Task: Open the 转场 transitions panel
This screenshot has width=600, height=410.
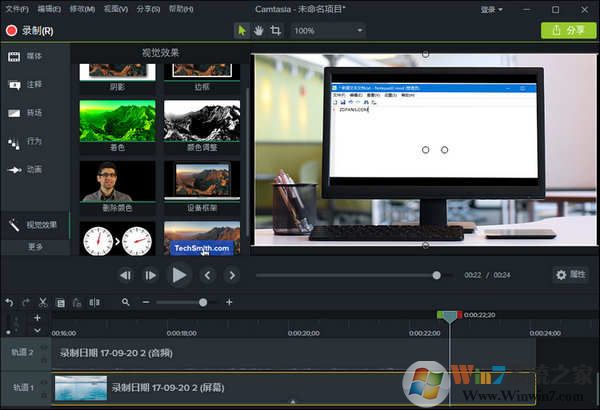Action: click(25, 113)
